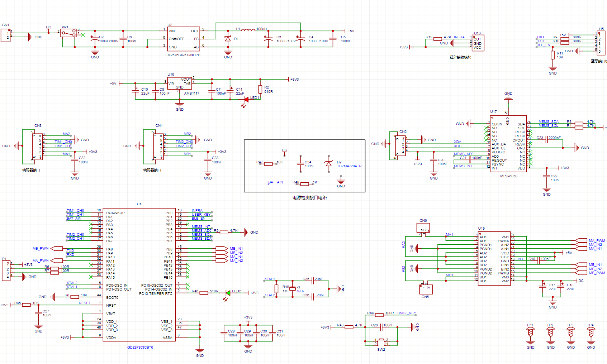Select the C34 capacitor symbol

pyautogui.click(x=300, y=164)
